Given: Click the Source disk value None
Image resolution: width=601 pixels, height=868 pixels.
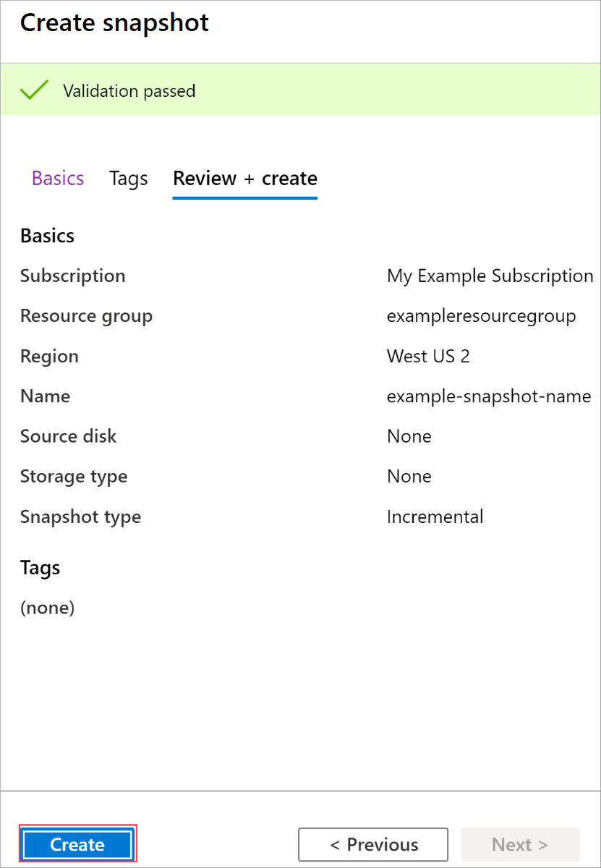Looking at the screenshot, I should [x=409, y=435].
